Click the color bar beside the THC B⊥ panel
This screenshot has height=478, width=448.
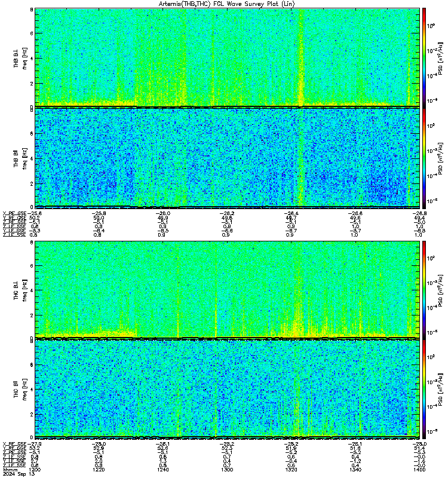[424, 289]
